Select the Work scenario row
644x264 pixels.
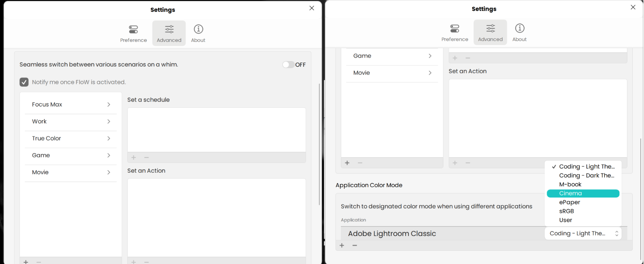[71, 121]
